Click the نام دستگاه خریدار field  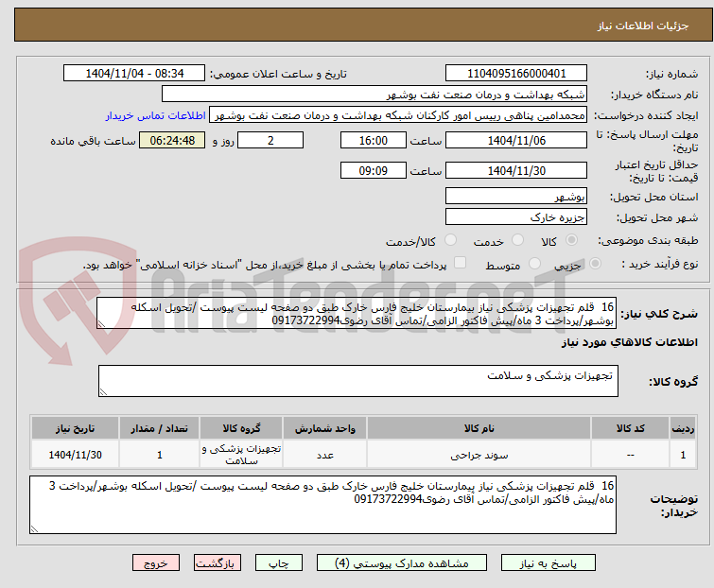point(374,95)
